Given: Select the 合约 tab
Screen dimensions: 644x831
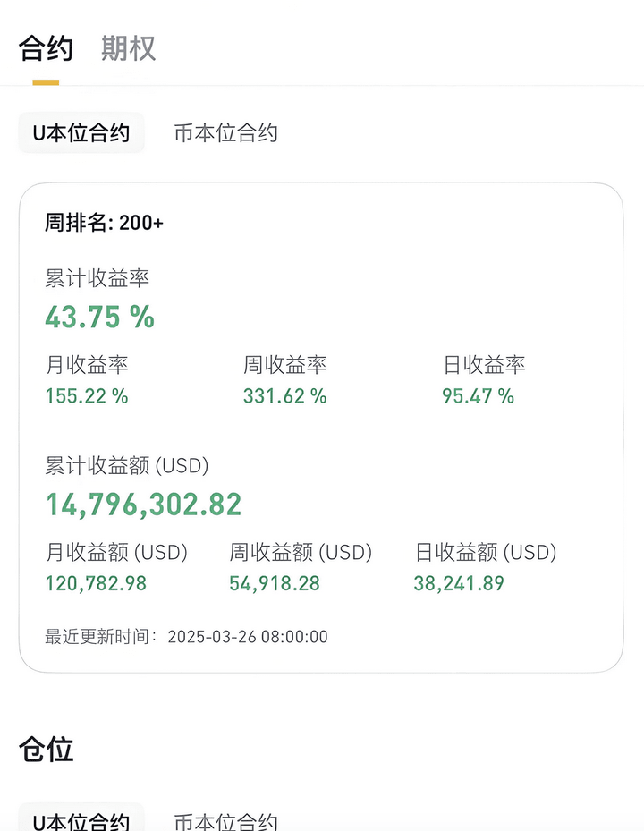Looking at the screenshot, I should click(46, 48).
